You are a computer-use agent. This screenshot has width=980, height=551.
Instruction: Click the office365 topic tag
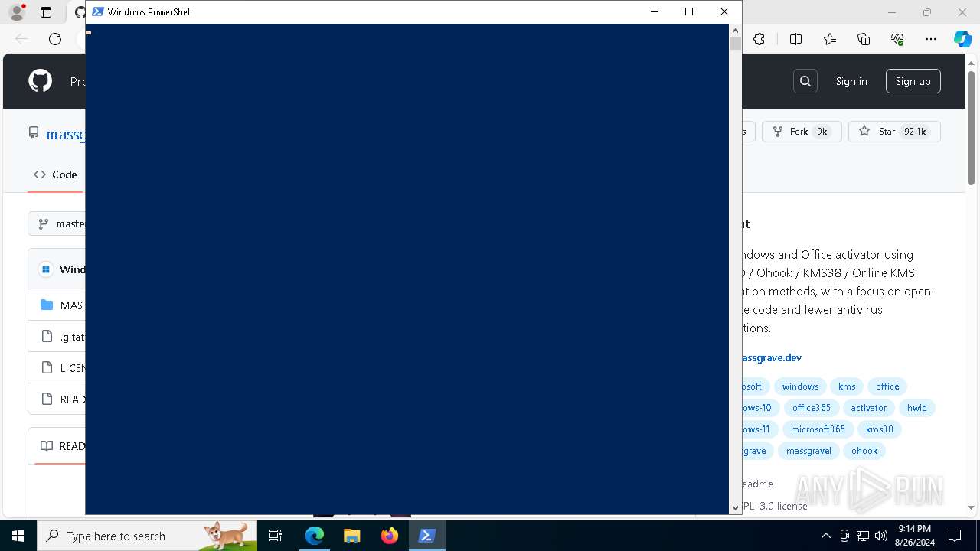[x=812, y=408]
